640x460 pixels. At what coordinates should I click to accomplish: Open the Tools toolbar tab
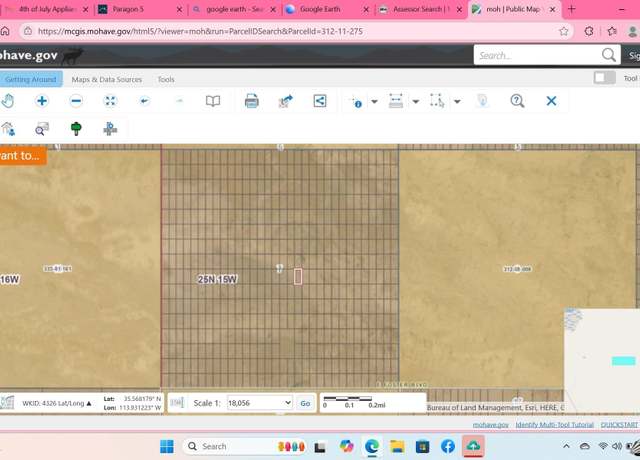166,80
